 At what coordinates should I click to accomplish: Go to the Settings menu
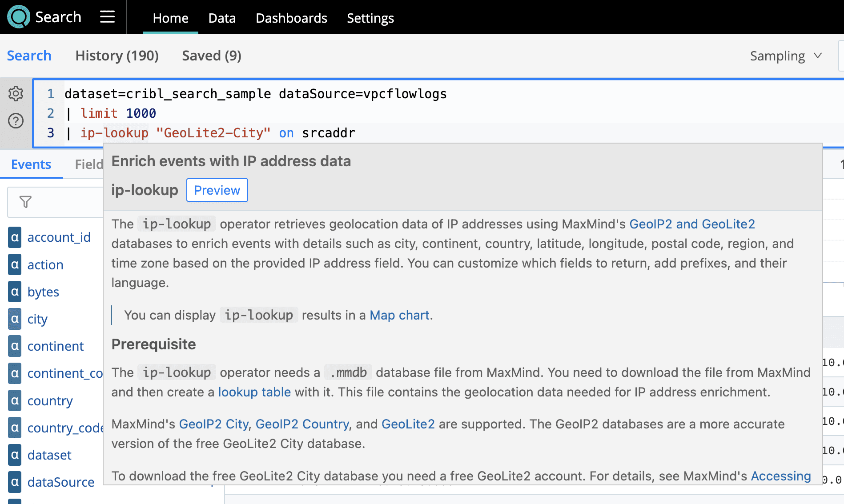370,18
